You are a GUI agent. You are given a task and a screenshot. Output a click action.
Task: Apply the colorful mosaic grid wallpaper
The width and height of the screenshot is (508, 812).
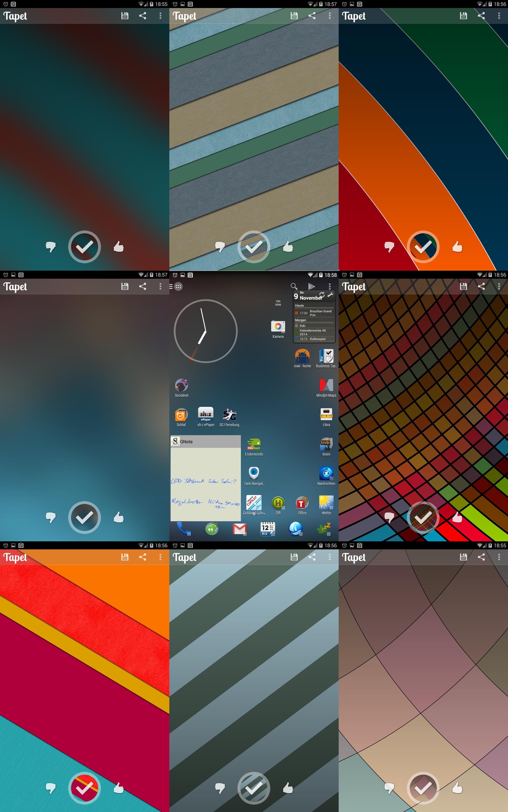coord(423,517)
